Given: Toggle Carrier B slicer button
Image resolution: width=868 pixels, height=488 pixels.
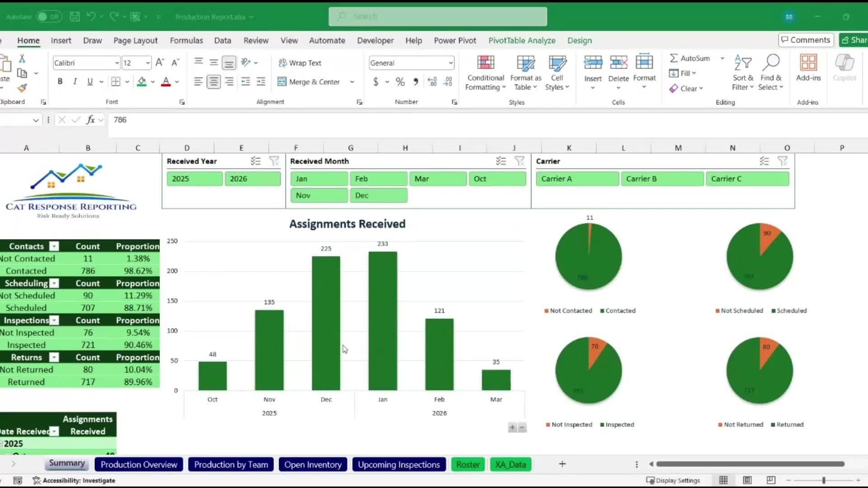Looking at the screenshot, I should click(662, 179).
